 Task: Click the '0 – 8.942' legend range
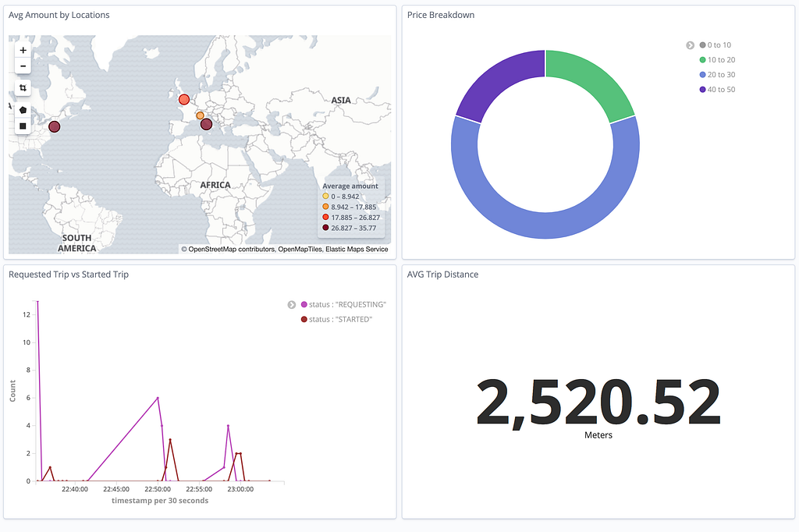click(x=345, y=197)
